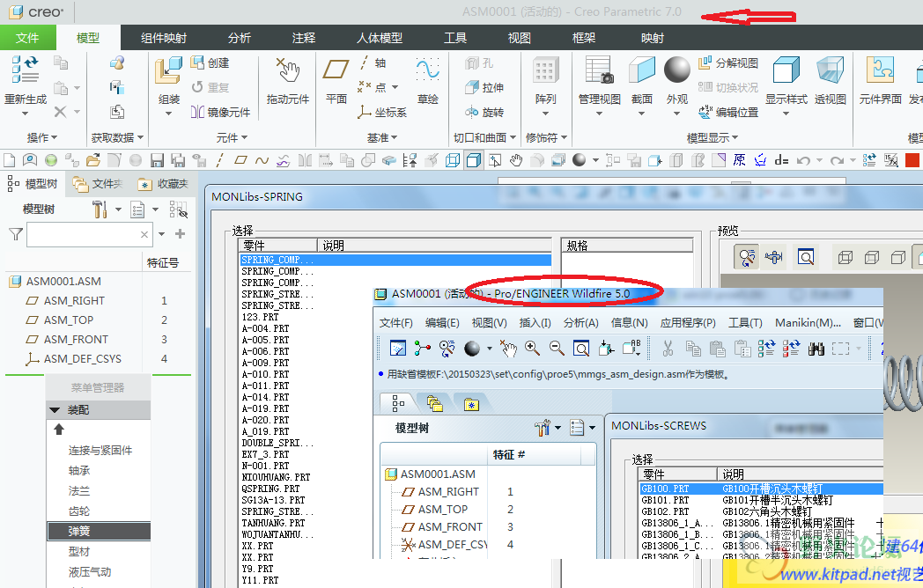Click the model tree filter text field
923x588 pixels.
click(90, 234)
